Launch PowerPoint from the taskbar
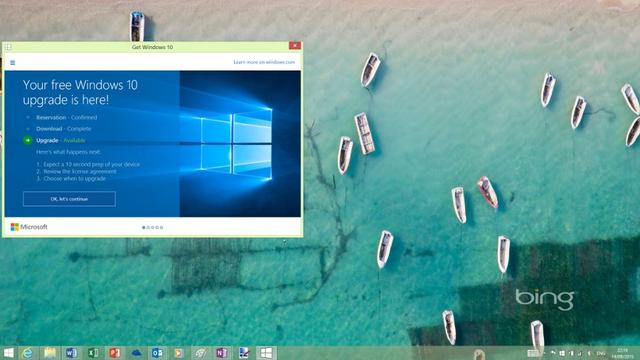This screenshot has width=640, height=360. pyautogui.click(x=115, y=353)
